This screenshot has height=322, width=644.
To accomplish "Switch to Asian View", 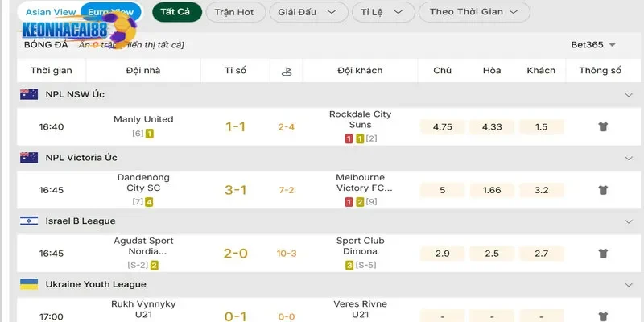I will click(x=51, y=12).
